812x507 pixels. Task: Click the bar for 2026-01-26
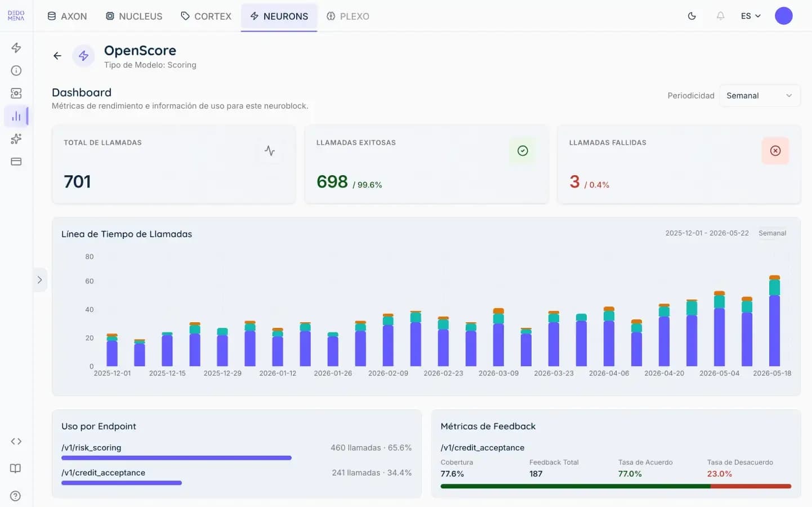click(x=333, y=349)
